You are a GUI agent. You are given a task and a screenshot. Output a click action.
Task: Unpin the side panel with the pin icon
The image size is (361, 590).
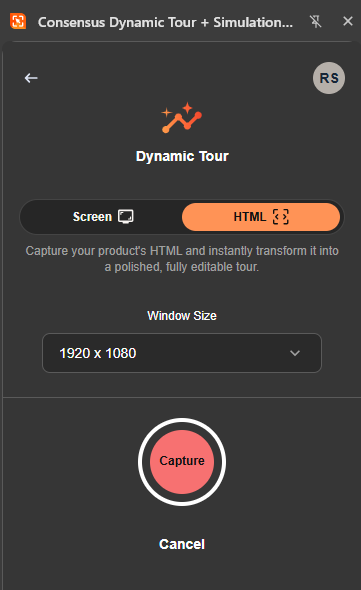[315, 21]
